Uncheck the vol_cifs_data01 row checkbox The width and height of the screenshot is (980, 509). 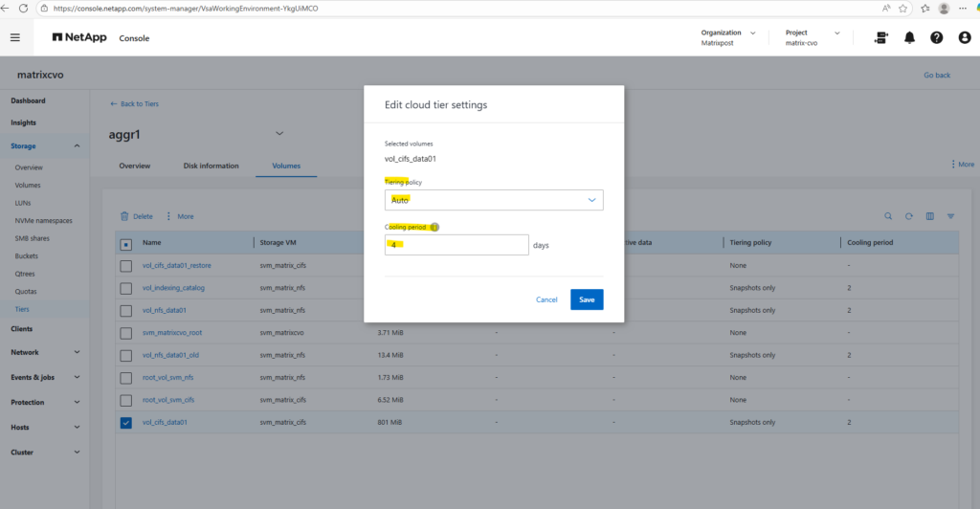click(x=126, y=422)
